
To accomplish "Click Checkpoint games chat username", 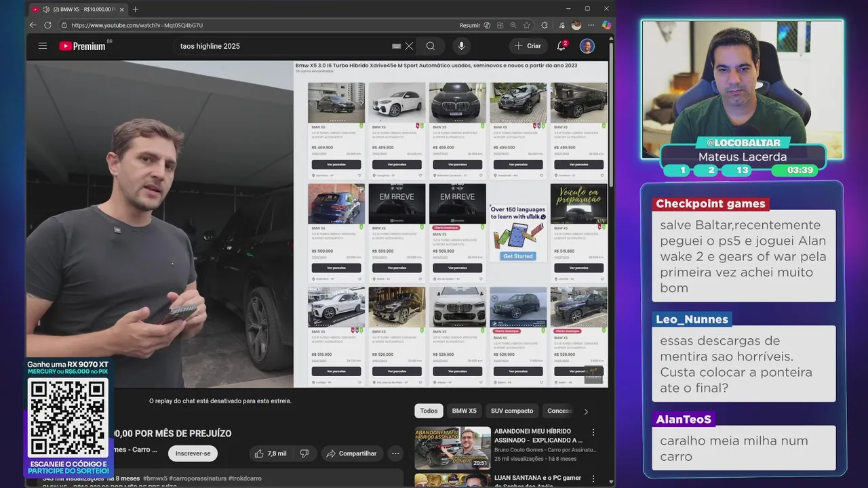I will [x=710, y=204].
